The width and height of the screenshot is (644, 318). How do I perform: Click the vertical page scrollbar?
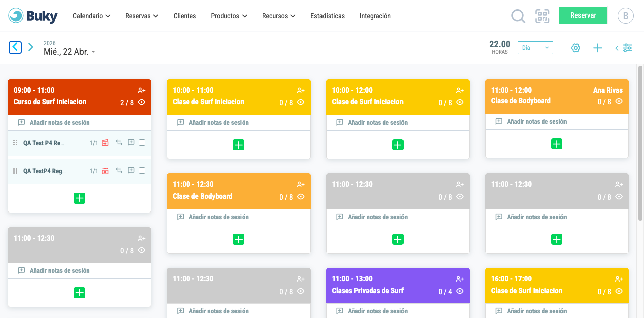point(640,143)
